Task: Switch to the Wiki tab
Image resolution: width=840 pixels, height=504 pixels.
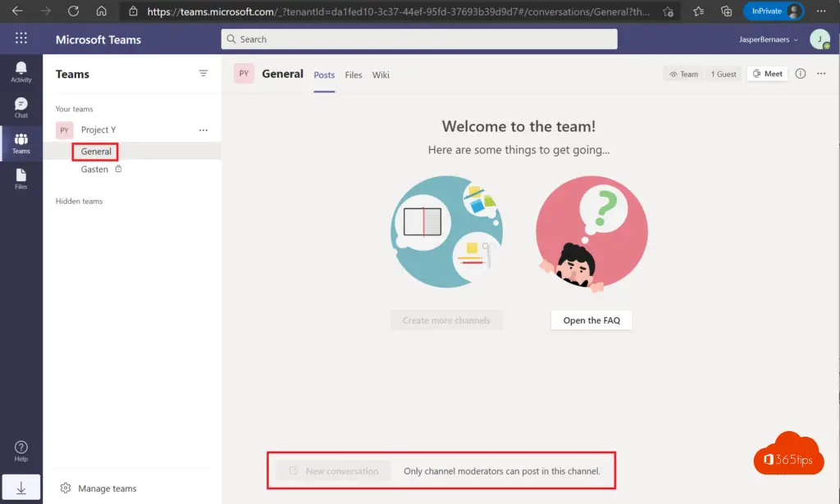Action: (381, 75)
